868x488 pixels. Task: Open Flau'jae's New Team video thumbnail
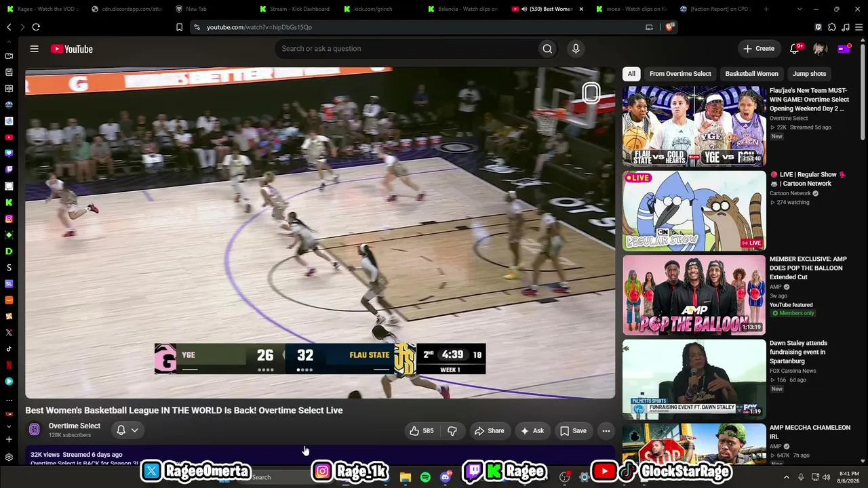click(x=694, y=126)
